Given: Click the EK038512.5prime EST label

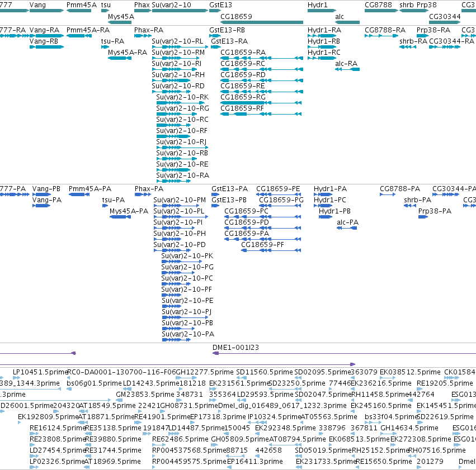Looking at the screenshot, I should 410,372.
